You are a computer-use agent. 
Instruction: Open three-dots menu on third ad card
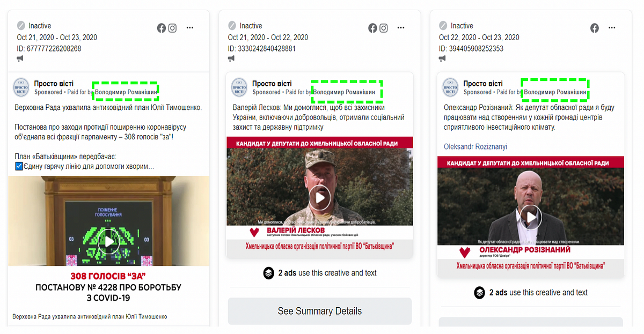612,28
